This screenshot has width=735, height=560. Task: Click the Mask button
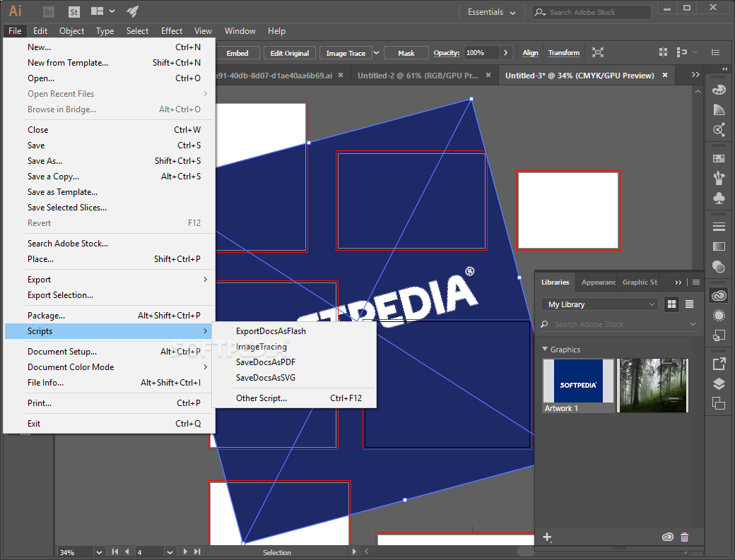(406, 53)
